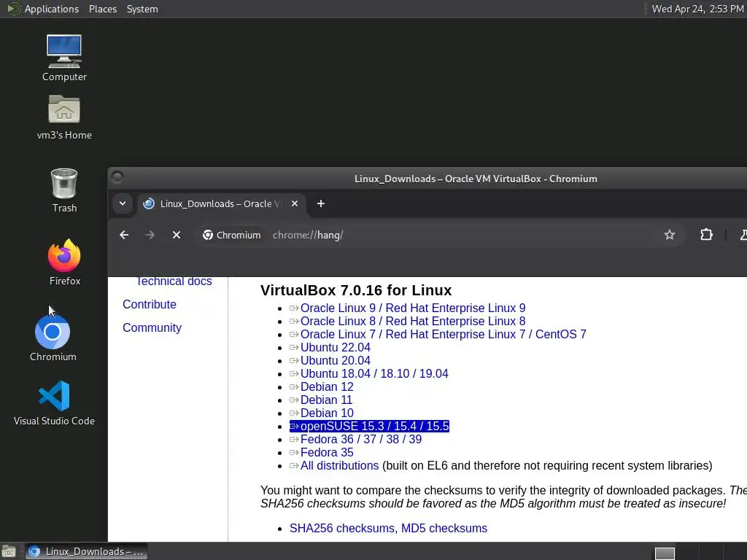The width and height of the screenshot is (747, 560).
Task: Open the MD5 checksums link
Action: coord(444,528)
